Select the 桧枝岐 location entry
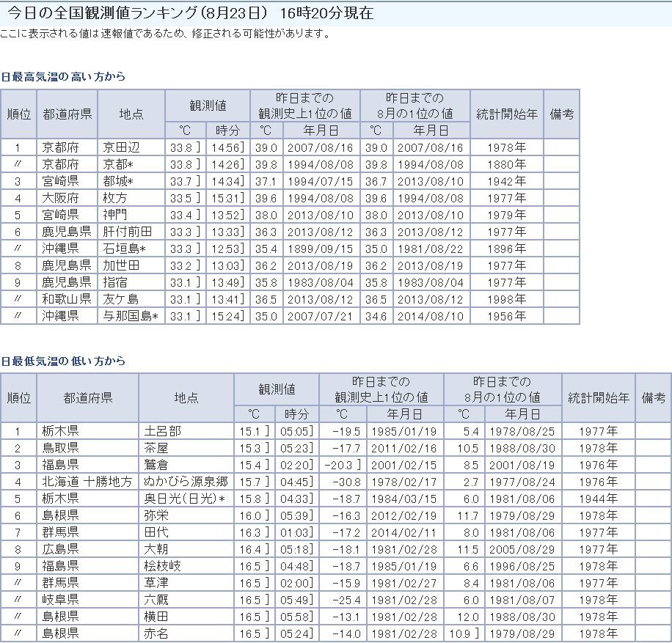The width and height of the screenshot is (672, 643). [x=163, y=565]
